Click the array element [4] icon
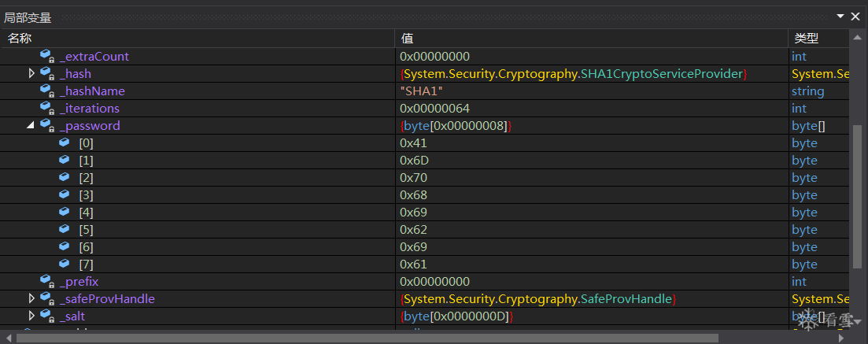The height and width of the screenshot is (344, 868). tap(64, 213)
